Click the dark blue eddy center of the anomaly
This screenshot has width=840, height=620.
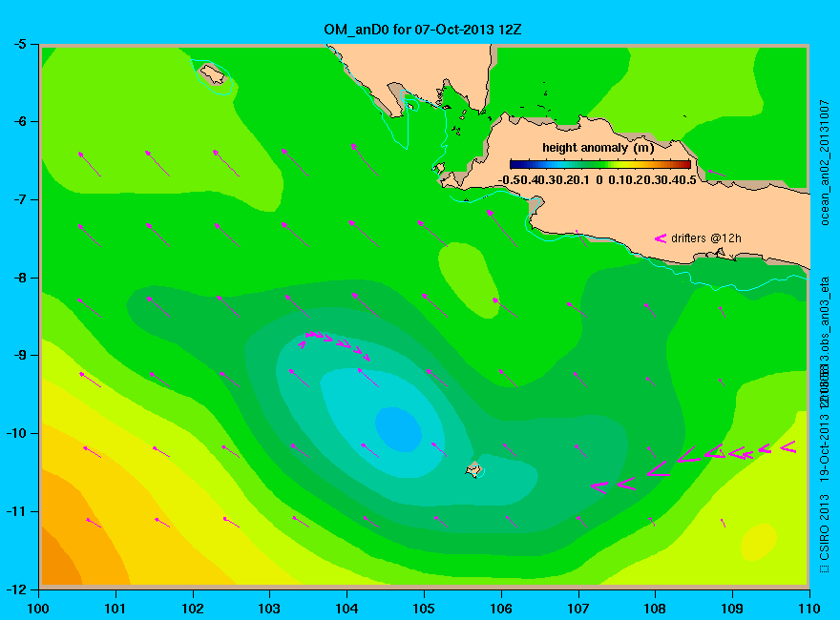(x=399, y=429)
